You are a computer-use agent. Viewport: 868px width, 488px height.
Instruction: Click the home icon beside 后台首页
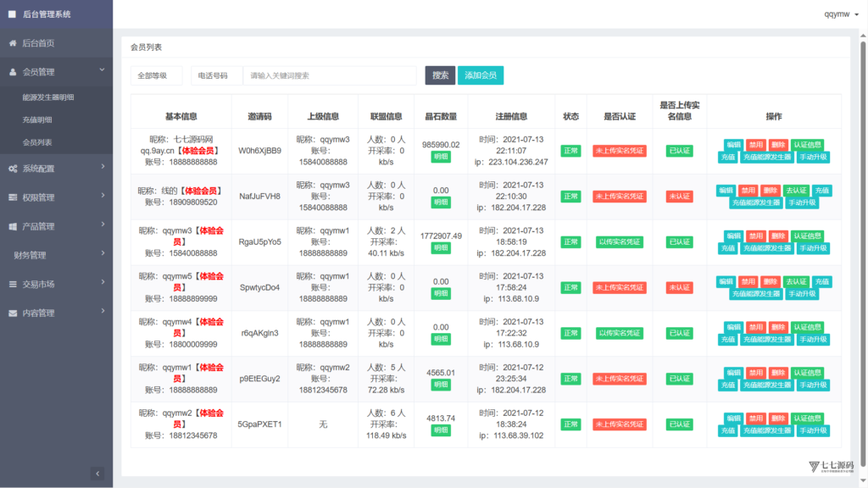[x=13, y=43]
